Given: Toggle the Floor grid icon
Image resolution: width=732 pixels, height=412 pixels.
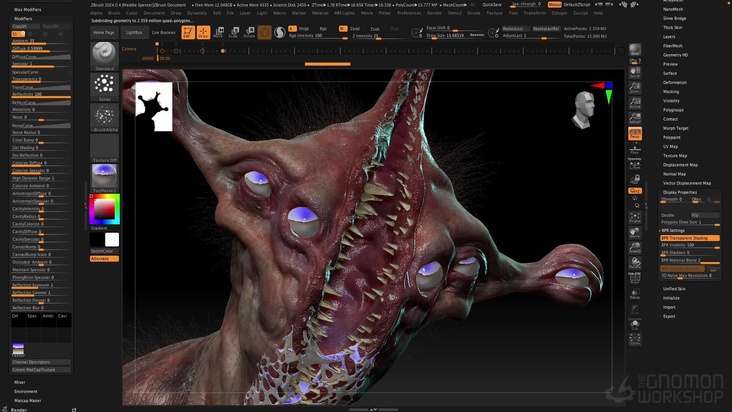Looking at the screenshot, I should (635, 149).
